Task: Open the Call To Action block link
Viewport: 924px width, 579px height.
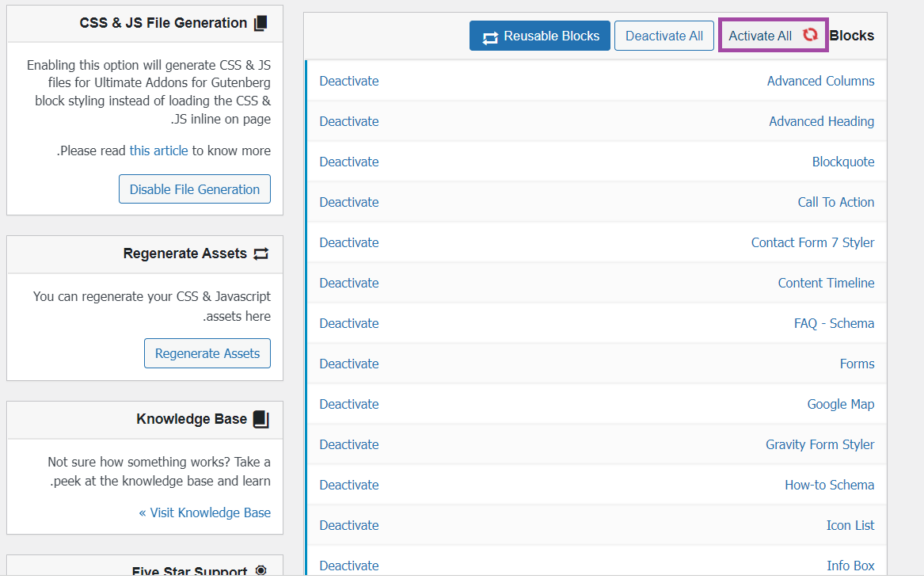Action: click(835, 202)
